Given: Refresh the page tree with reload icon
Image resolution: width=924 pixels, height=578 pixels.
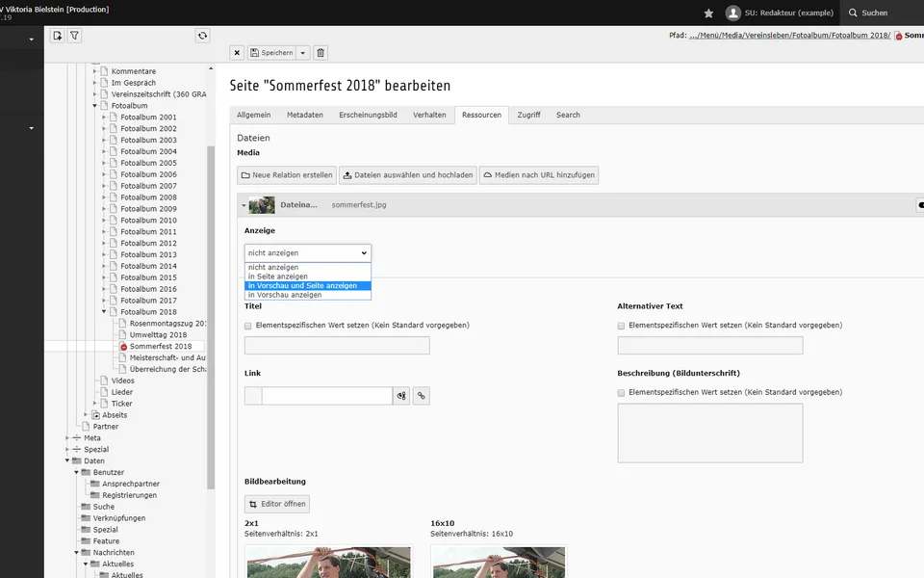Looking at the screenshot, I should 202,36.
